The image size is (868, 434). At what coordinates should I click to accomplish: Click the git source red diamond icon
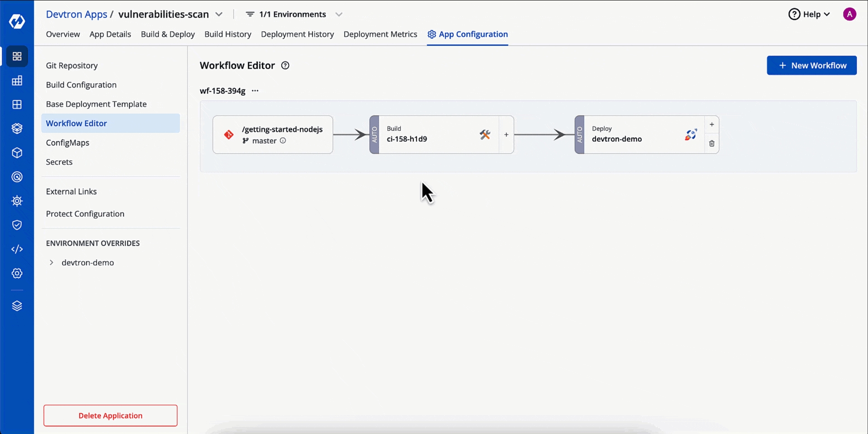[229, 135]
